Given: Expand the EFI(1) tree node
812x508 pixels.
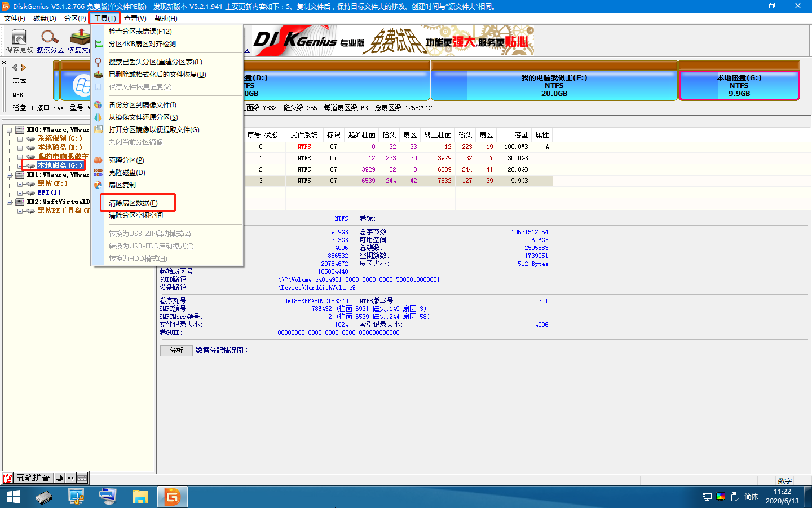Looking at the screenshot, I should (x=20, y=193).
